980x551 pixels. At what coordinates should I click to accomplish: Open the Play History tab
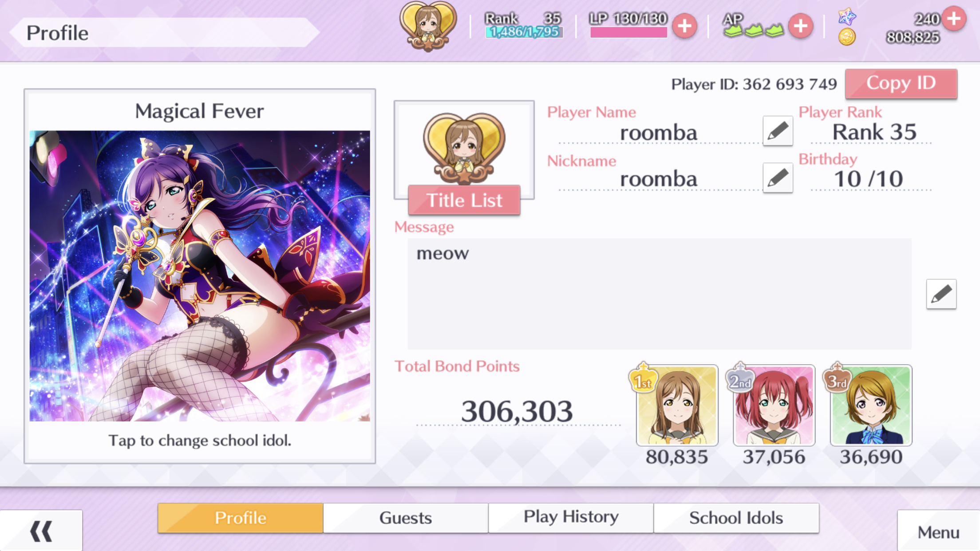pyautogui.click(x=571, y=518)
